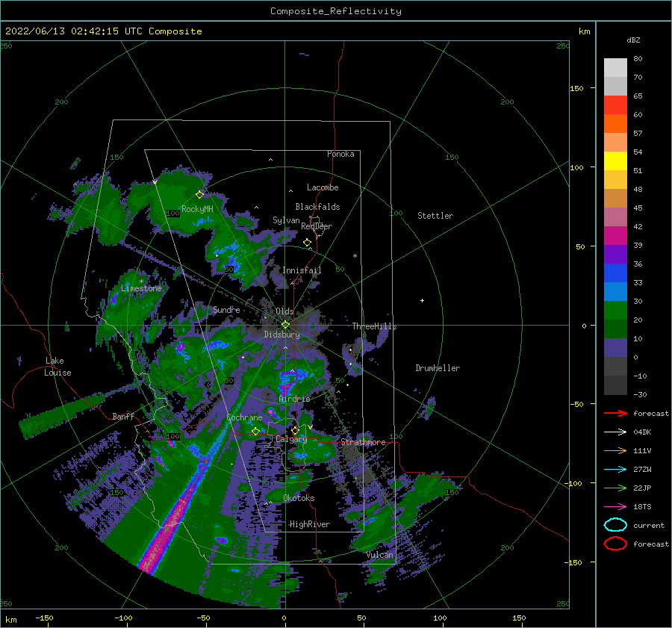Screen dimensions: 672x628
Task: Choose the green 22JP arrow icon
Action: 615,488
